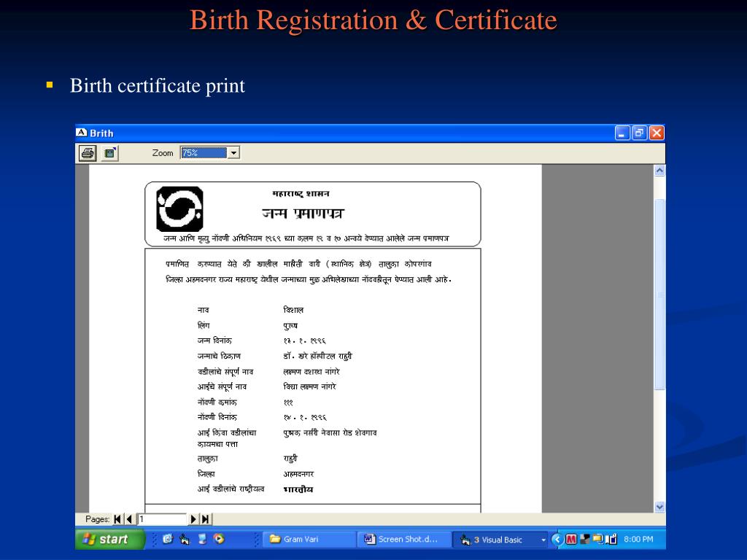Viewport: 747px width, 560px height.
Task: Switch to the Gram Vari taskbar folder
Action: click(x=309, y=539)
